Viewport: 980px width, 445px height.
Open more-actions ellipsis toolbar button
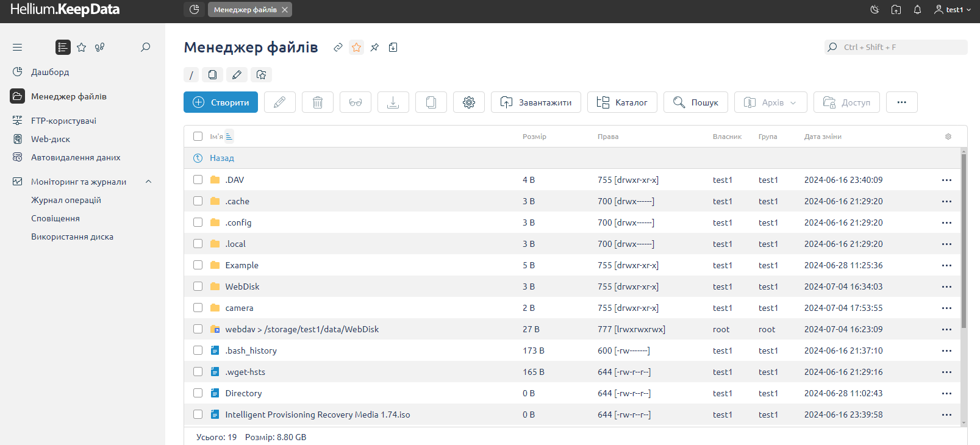click(x=902, y=102)
